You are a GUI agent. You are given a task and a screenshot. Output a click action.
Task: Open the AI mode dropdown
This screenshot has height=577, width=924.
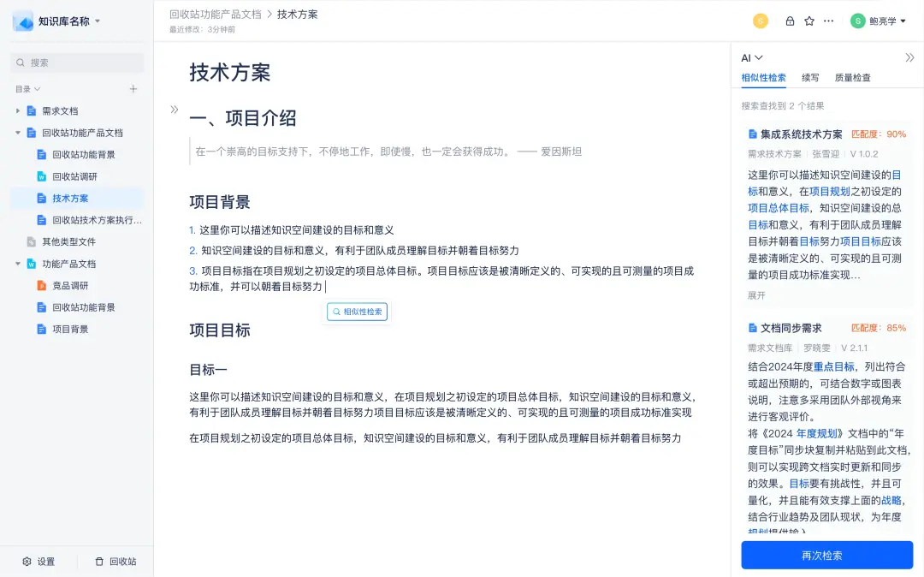pos(752,57)
